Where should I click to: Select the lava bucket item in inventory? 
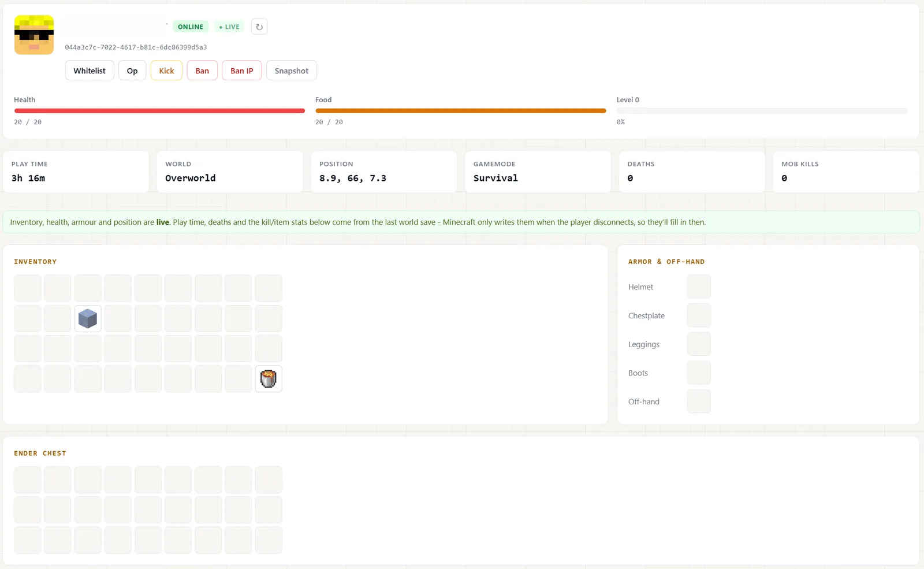click(x=269, y=378)
